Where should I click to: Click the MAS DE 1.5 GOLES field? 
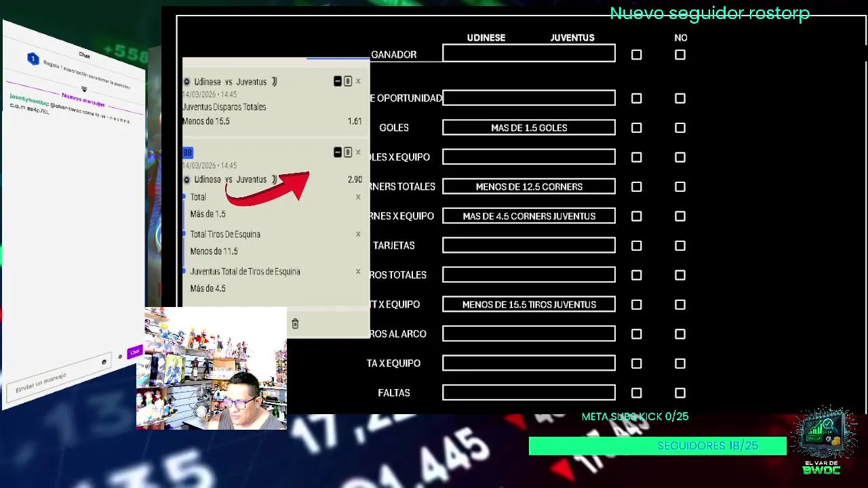(529, 127)
